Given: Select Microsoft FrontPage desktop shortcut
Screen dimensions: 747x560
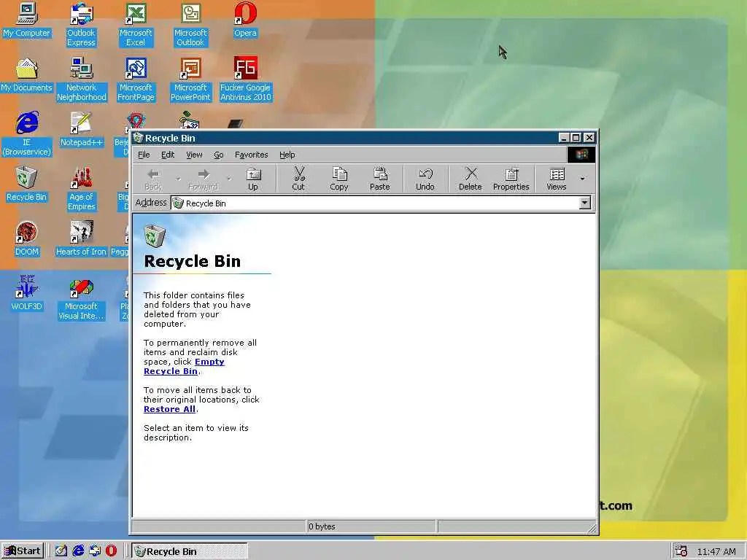Looking at the screenshot, I should point(136,79).
